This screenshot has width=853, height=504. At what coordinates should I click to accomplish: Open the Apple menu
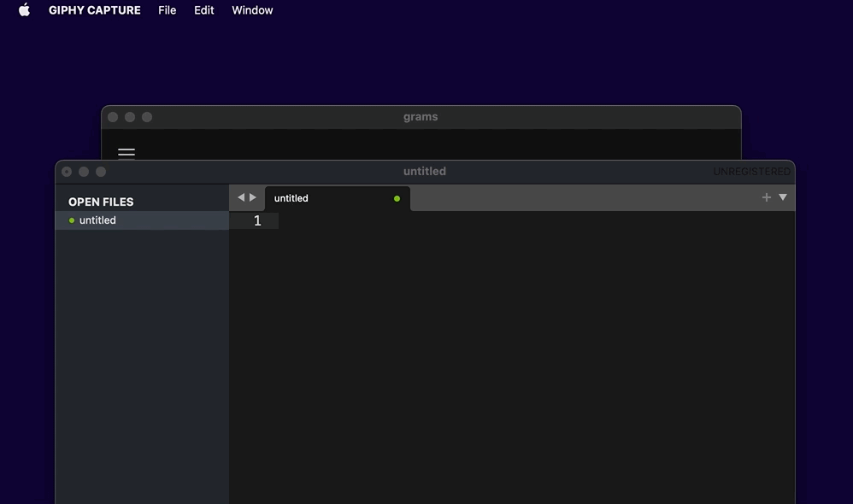point(24,9)
